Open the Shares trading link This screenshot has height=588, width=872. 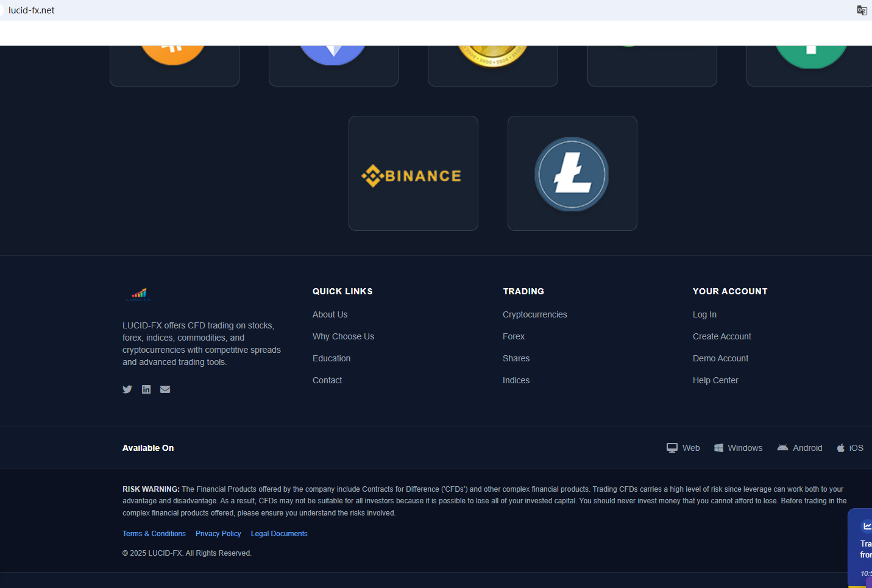coord(516,358)
